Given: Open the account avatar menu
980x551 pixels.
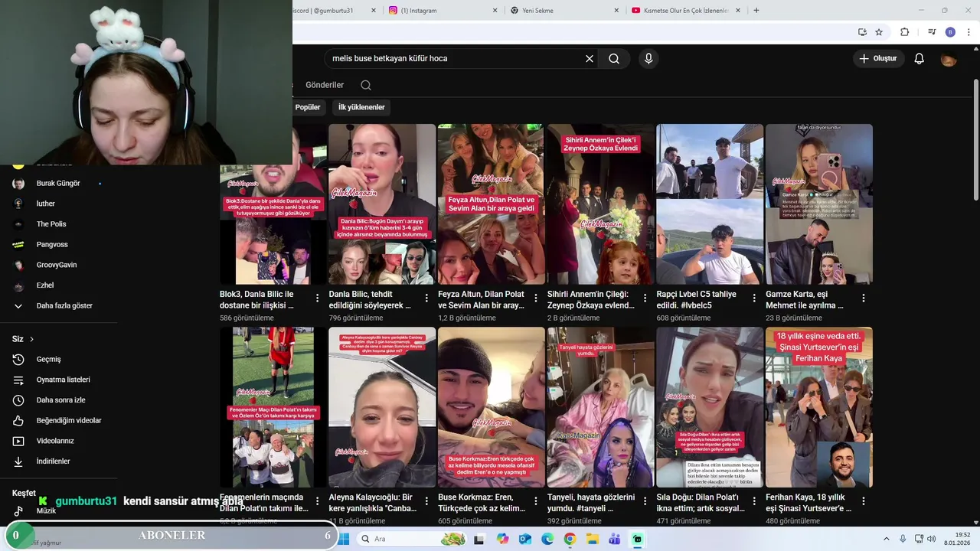Looking at the screenshot, I should click(x=949, y=58).
